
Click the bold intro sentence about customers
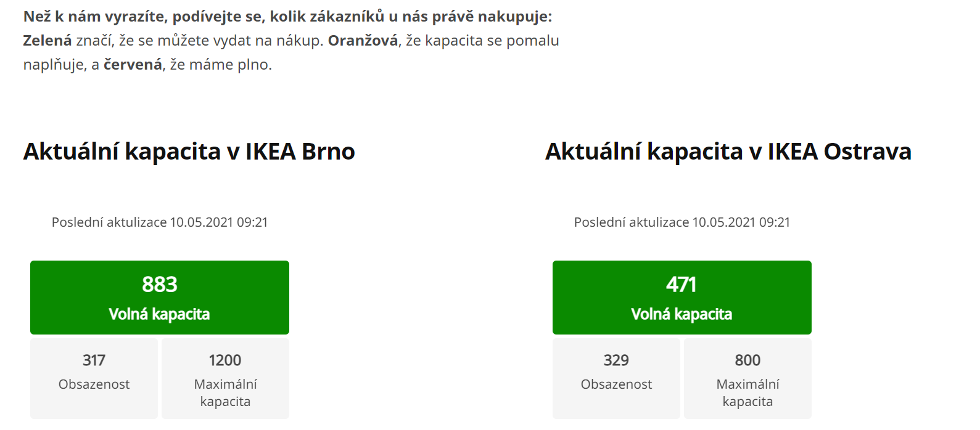pos(287,17)
